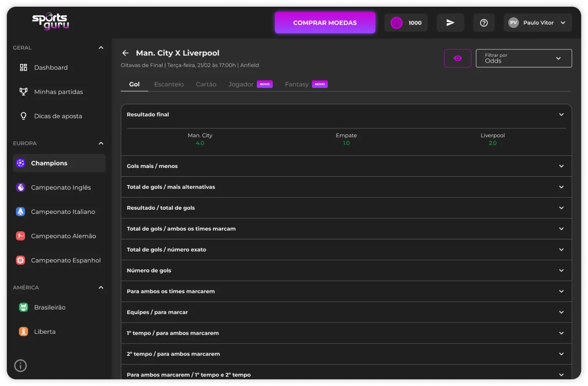Open Liberta league page
Image resolution: width=588 pixels, height=386 pixels.
click(45, 332)
